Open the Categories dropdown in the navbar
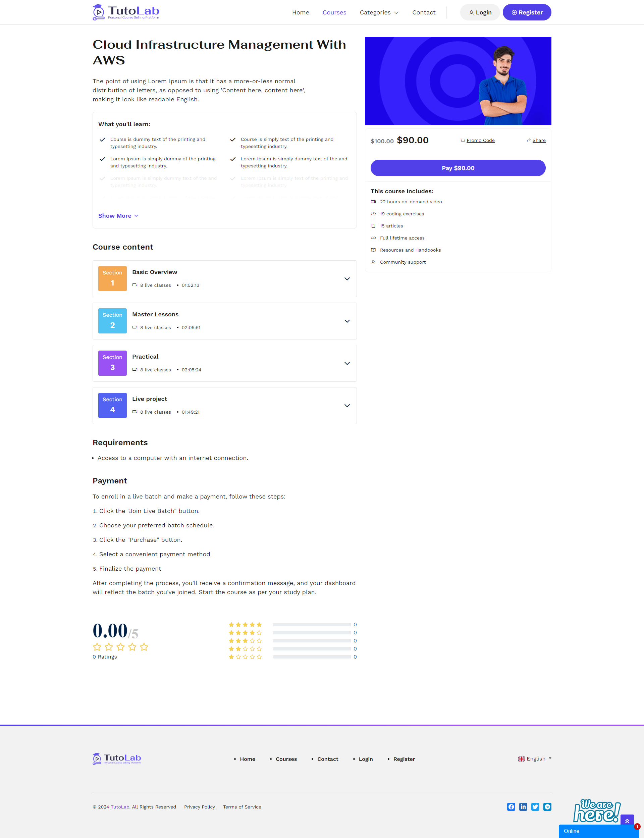This screenshot has width=644, height=838. pos(379,12)
